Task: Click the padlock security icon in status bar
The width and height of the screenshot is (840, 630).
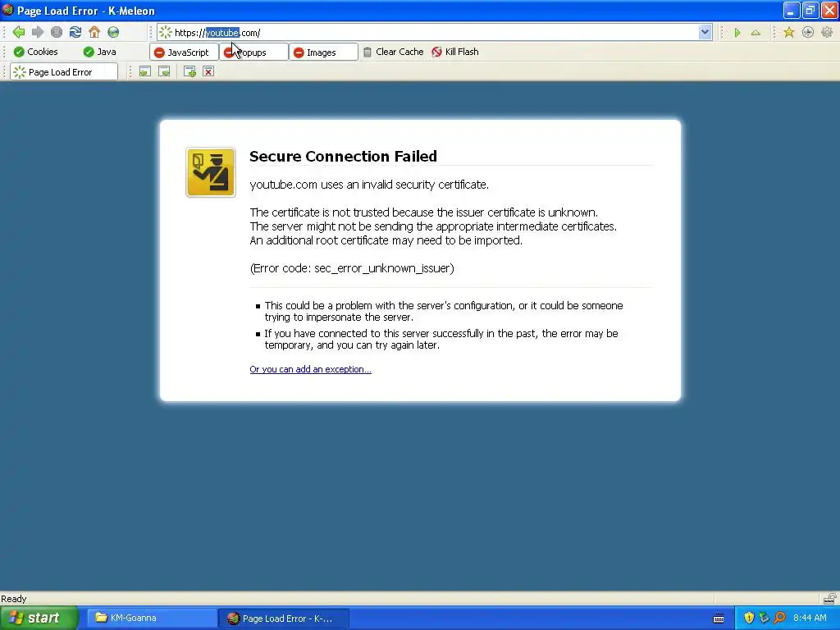Action: click(829, 598)
